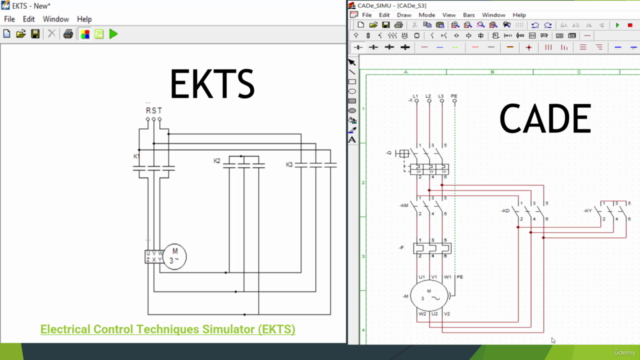Image resolution: width=640 pixels, height=360 pixels.
Task: Create new document in CADe_SIMU toolbar
Action: (361, 25)
